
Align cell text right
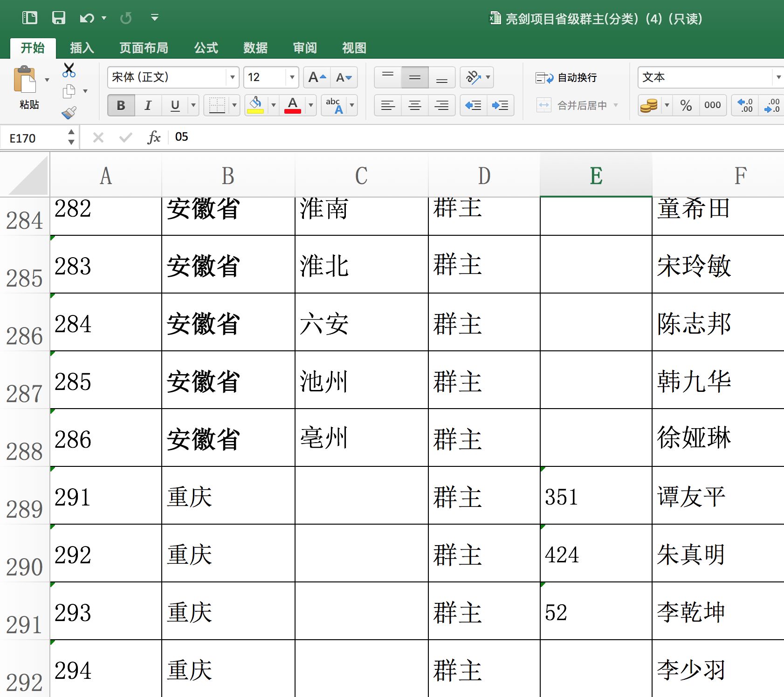(442, 105)
